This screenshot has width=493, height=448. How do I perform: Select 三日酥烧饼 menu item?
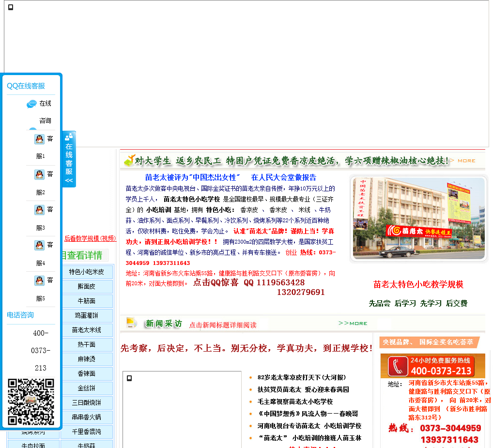[87, 403]
